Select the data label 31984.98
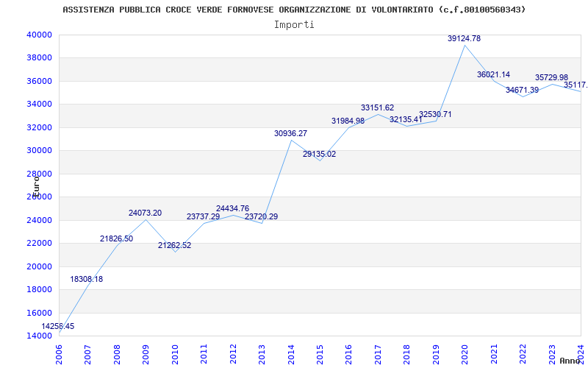The height and width of the screenshot is (368, 588). [x=348, y=121]
